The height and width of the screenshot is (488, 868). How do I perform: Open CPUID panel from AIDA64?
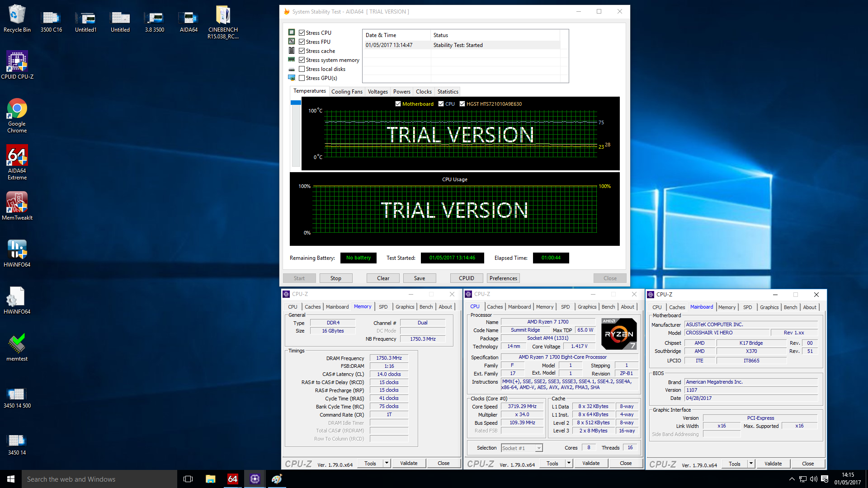pyautogui.click(x=467, y=278)
